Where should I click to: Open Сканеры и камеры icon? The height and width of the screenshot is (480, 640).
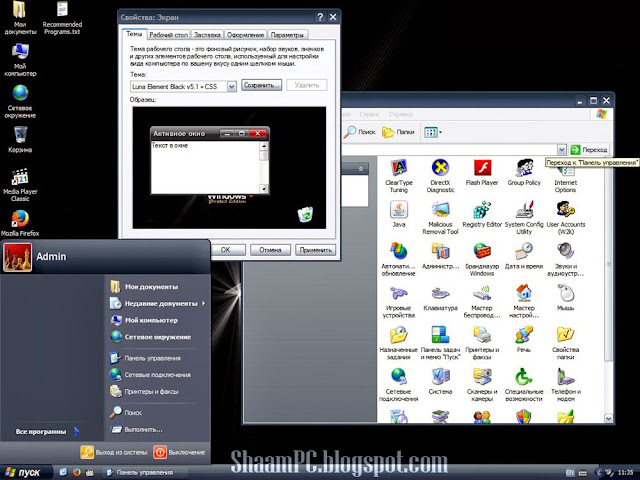(482, 385)
